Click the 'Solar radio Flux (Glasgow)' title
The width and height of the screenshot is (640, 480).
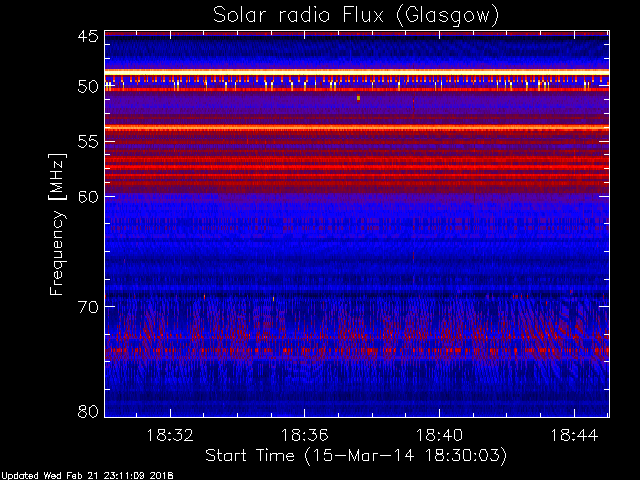pos(356,16)
